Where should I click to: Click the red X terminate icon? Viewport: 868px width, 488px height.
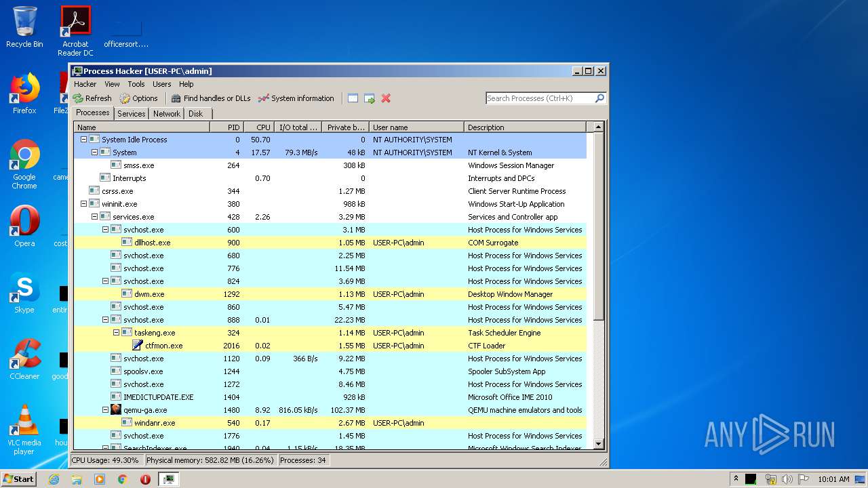point(386,98)
